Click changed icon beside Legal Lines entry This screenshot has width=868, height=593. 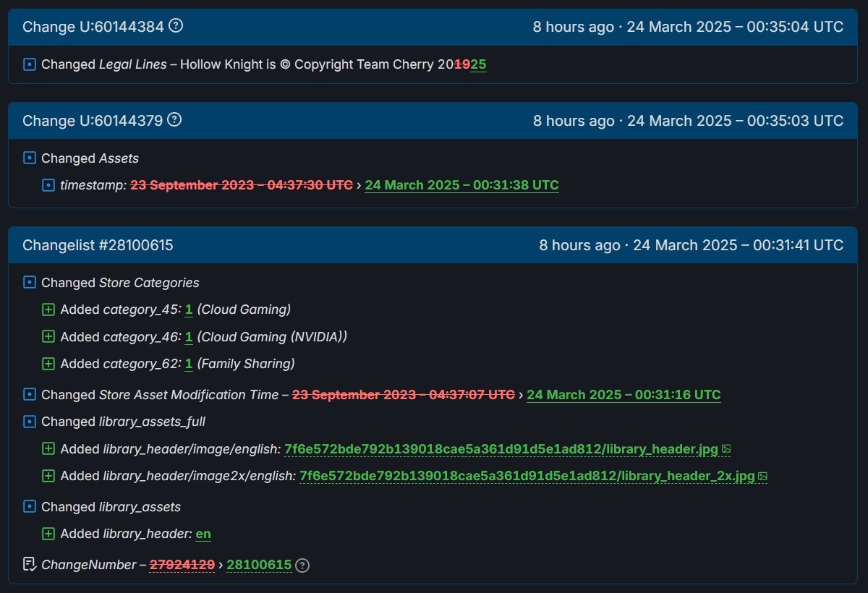(30, 64)
